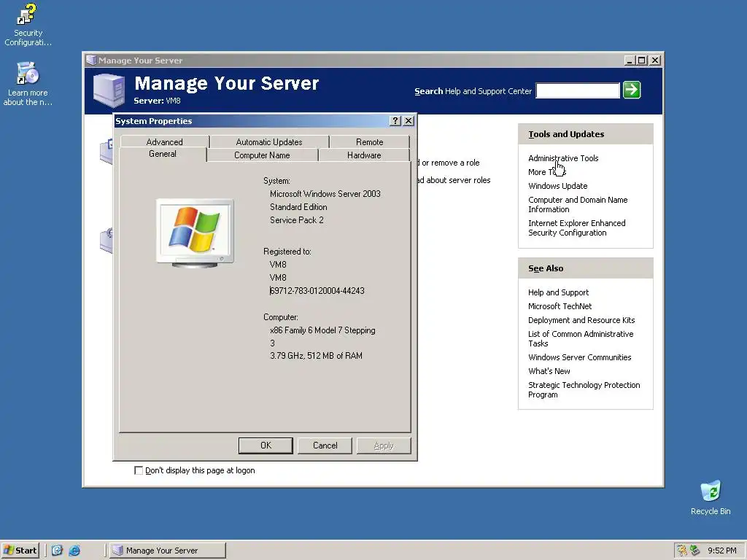Click OK in System Properties
This screenshot has width=747, height=560.
pos(266,446)
